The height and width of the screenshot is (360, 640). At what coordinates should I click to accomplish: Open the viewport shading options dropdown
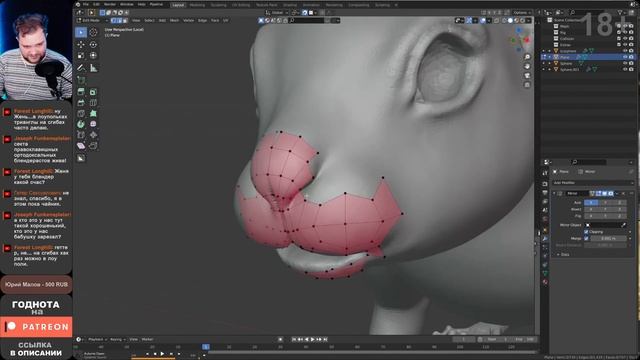click(529, 20)
